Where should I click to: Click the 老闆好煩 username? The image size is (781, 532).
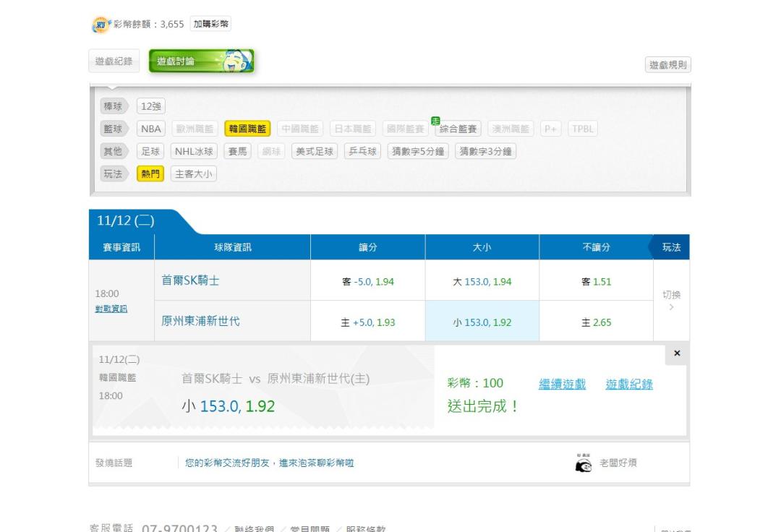tap(618, 463)
